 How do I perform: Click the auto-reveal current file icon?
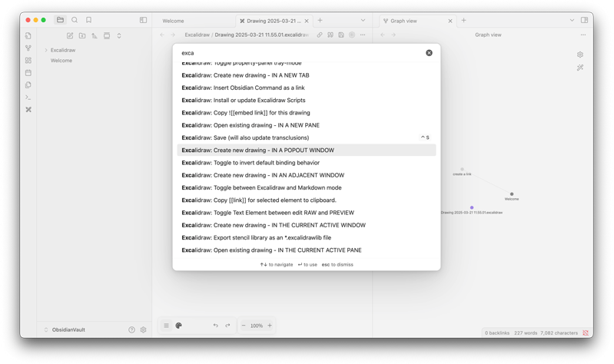107,35
